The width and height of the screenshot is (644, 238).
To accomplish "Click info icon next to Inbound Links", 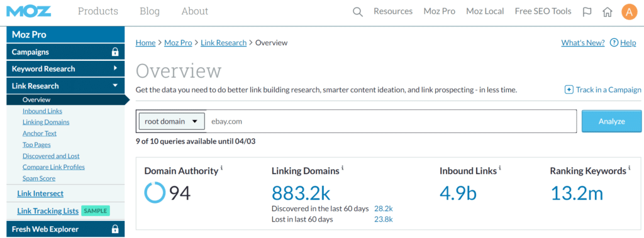I will tap(500, 168).
